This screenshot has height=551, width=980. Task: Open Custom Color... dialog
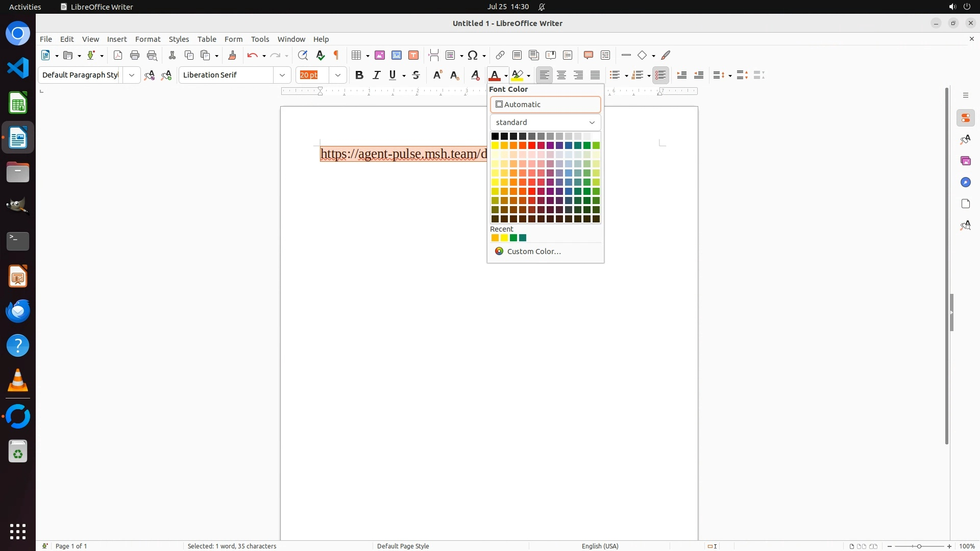pos(533,252)
